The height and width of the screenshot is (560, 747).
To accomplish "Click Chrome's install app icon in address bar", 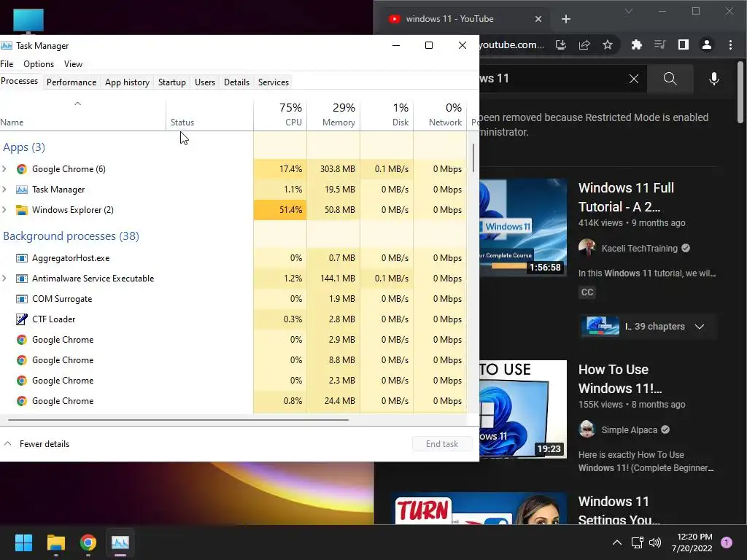I will pyautogui.click(x=561, y=44).
